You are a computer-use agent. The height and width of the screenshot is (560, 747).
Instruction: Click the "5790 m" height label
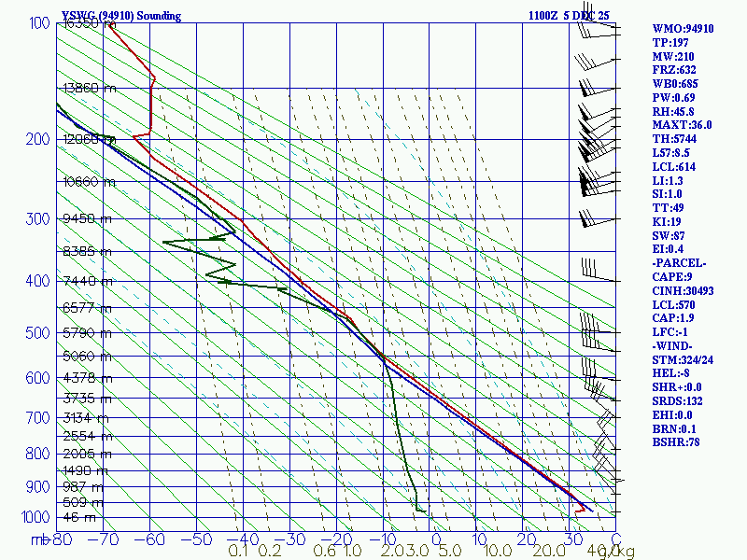click(87, 333)
